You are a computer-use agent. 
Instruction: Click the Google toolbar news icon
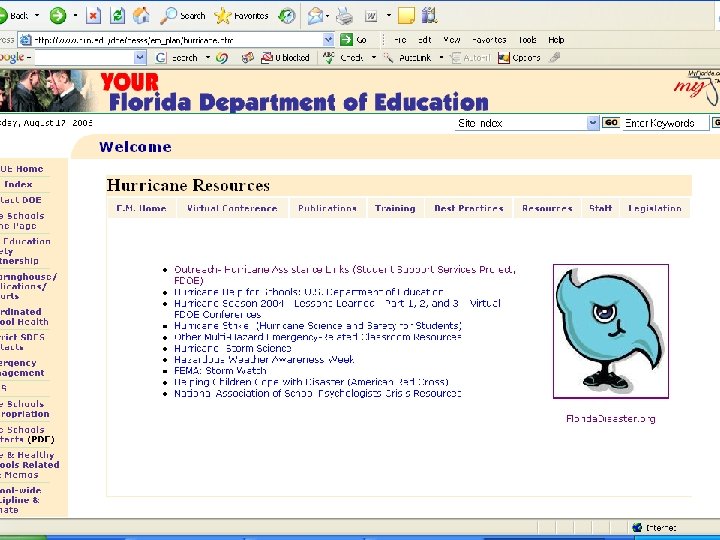pos(248,58)
